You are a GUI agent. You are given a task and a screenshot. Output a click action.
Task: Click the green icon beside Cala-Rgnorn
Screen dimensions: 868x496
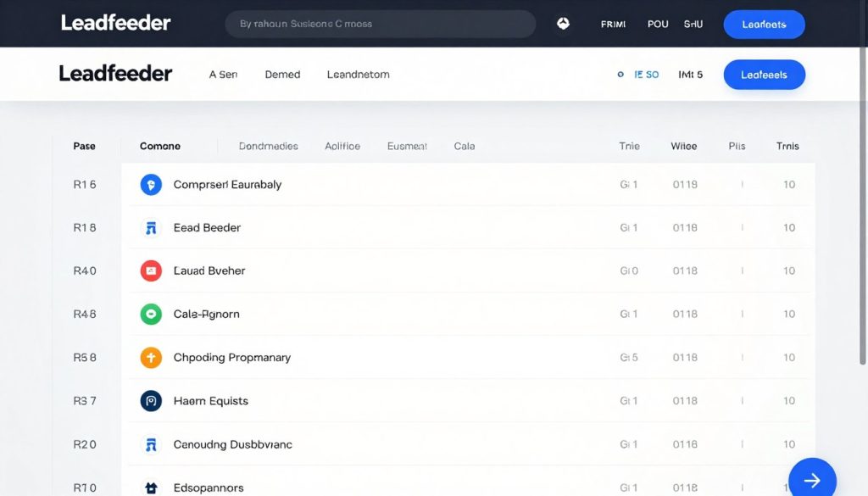151,314
